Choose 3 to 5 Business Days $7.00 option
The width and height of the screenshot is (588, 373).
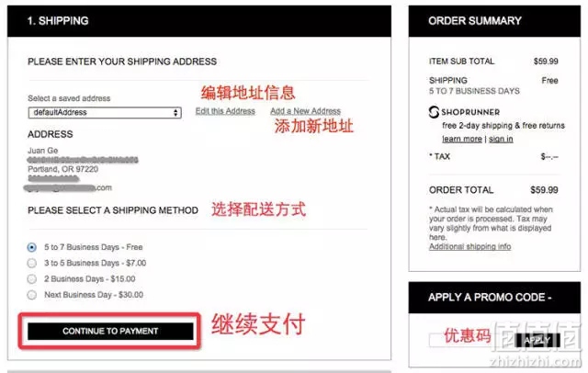32,263
